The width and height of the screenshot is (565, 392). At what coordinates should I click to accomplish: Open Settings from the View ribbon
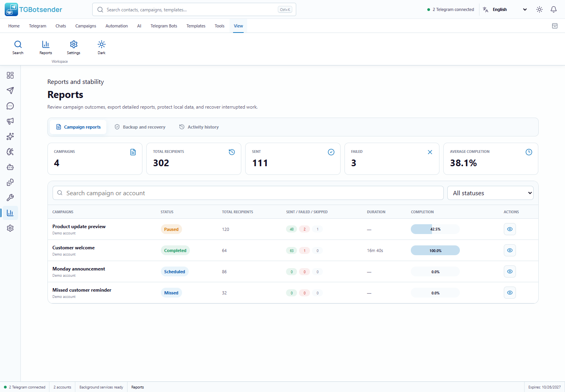[x=74, y=47]
